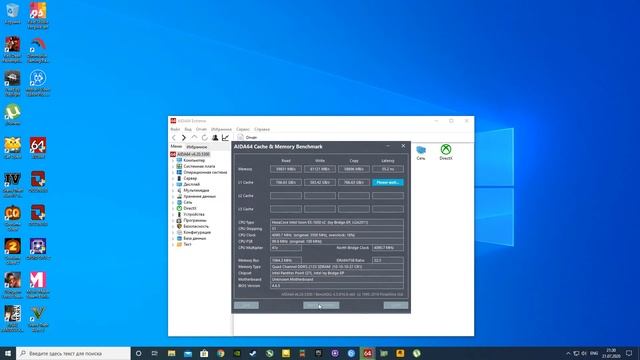Click the graph chart toolbar icon
Screen dimensions: 640x360
[x=225, y=138]
